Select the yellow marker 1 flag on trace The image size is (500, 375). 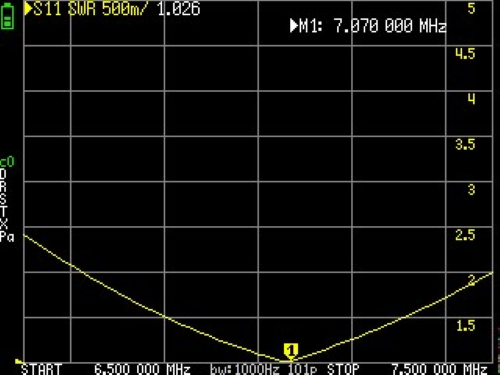coord(291,352)
